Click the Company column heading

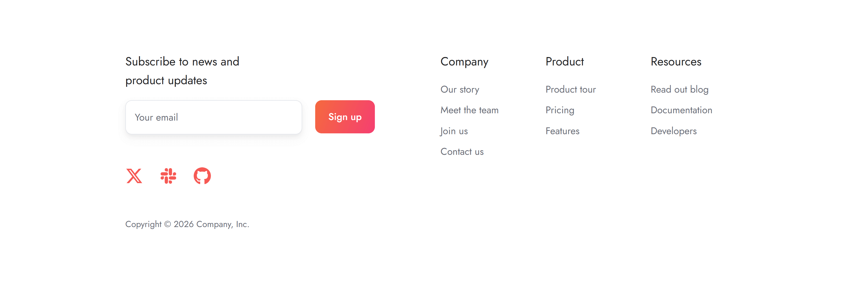pyautogui.click(x=464, y=62)
